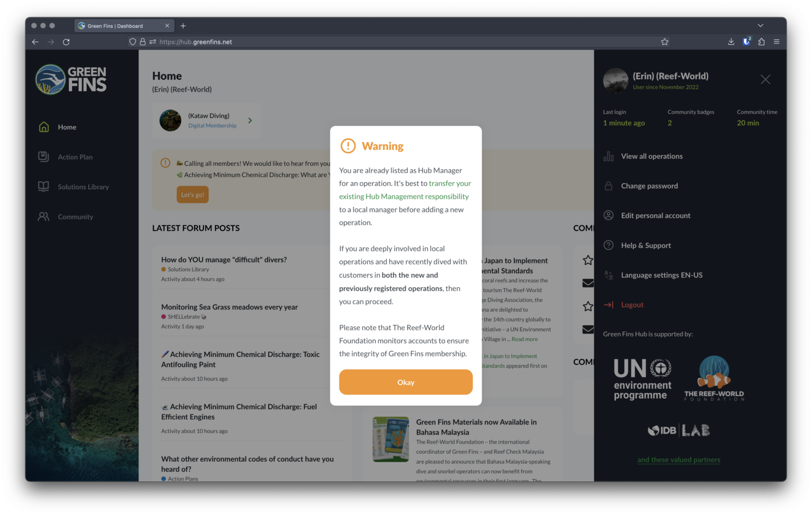This screenshot has width=812, height=515.
Task: Open Action Plan from sidebar icon
Action: coord(44,157)
